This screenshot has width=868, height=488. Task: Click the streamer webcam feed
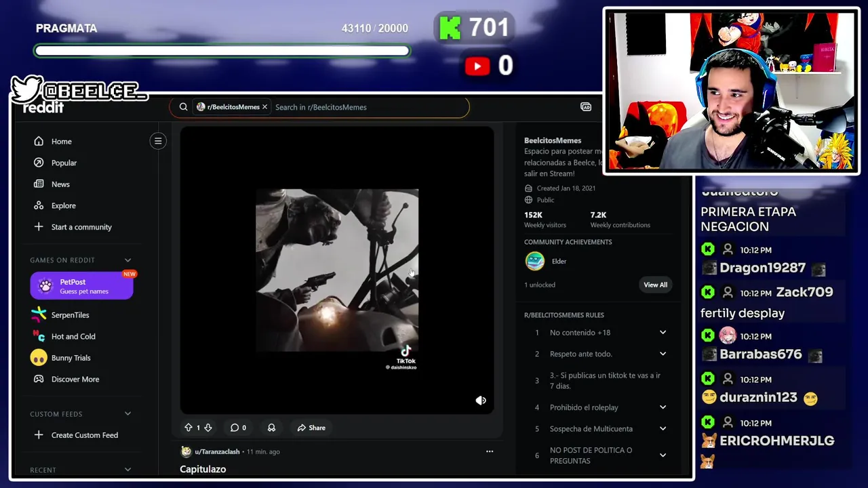731,91
